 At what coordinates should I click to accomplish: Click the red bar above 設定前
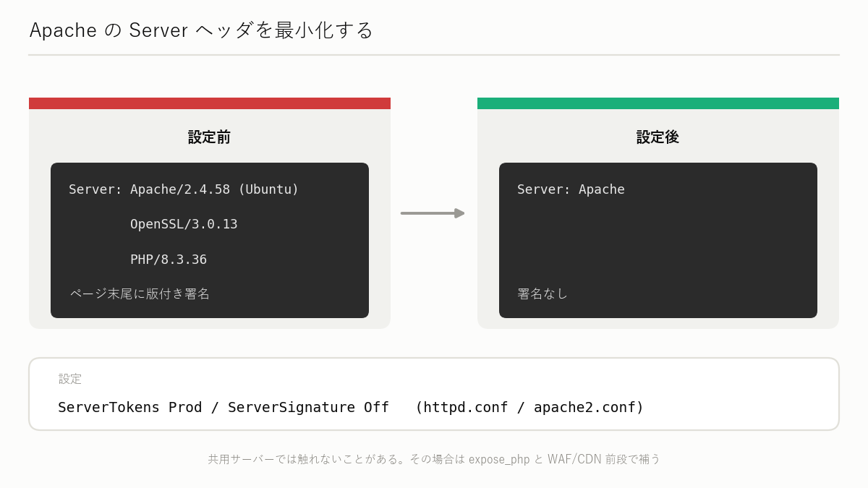coord(210,103)
